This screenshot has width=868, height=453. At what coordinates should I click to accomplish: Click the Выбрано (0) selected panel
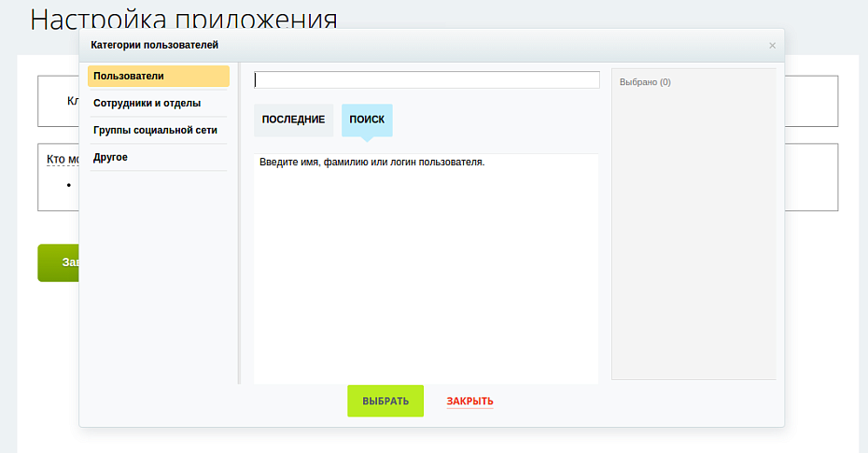click(693, 224)
